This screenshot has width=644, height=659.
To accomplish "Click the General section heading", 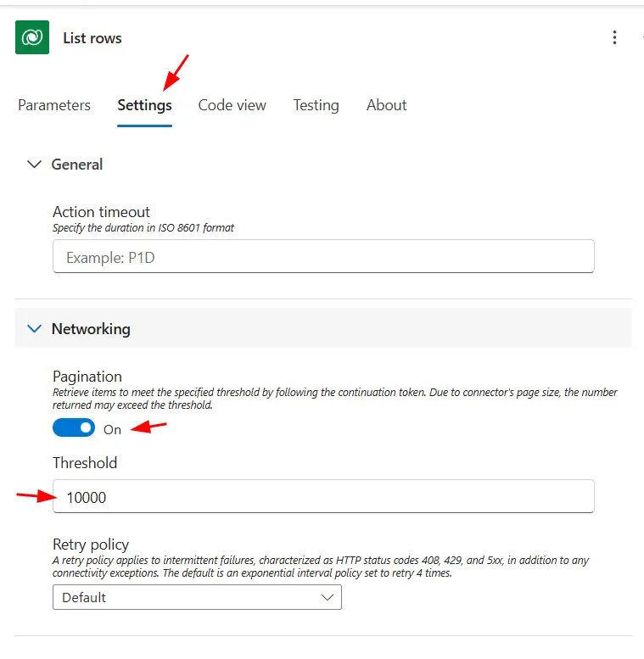I will pyautogui.click(x=77, y=165).
